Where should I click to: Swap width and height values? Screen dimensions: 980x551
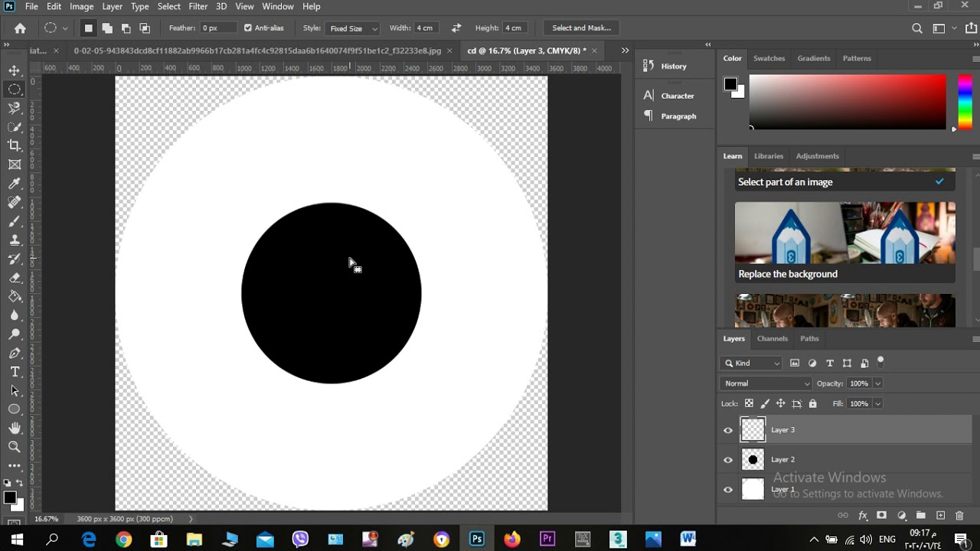pyautogui.click(x=456, y=28)
